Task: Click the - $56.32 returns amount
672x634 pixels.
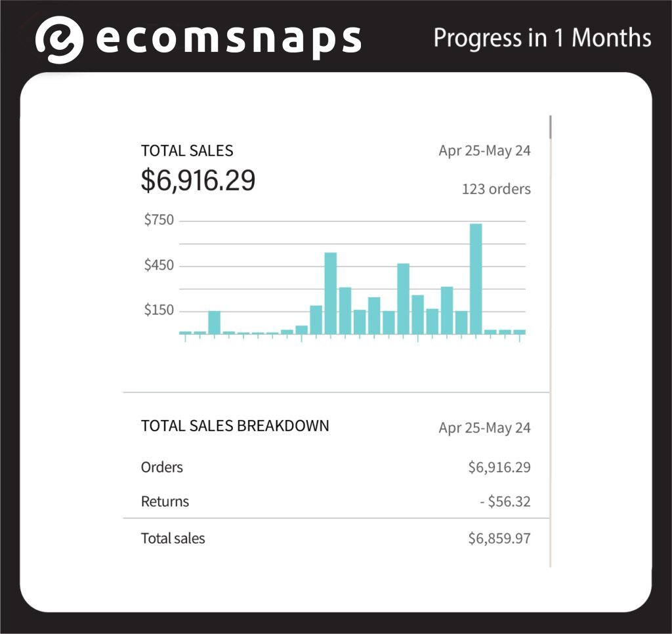Action: (505, 501)
